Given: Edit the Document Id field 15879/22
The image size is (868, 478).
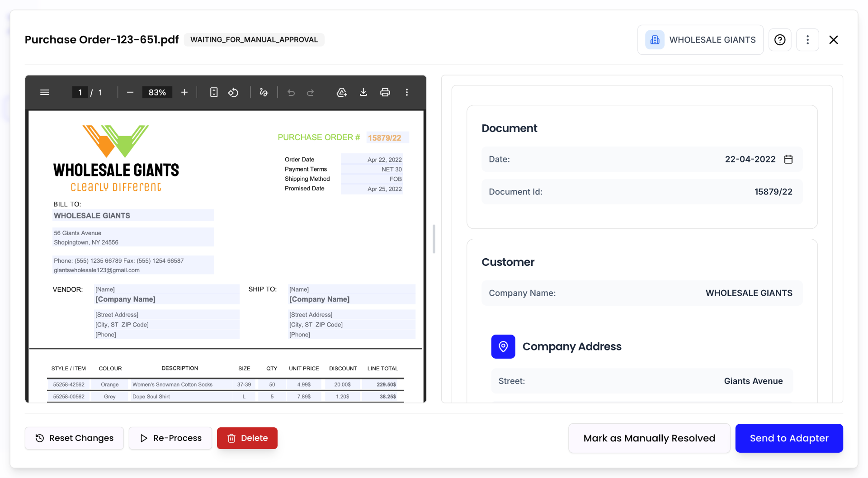Looking at the screenshot, I should (642, 192).
